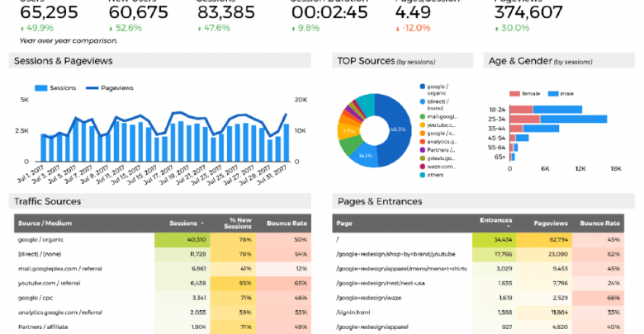Click the red -12.0% change indicator
Image resolution: width=644 pixels, height=334 pixels.
pos(413,28)
